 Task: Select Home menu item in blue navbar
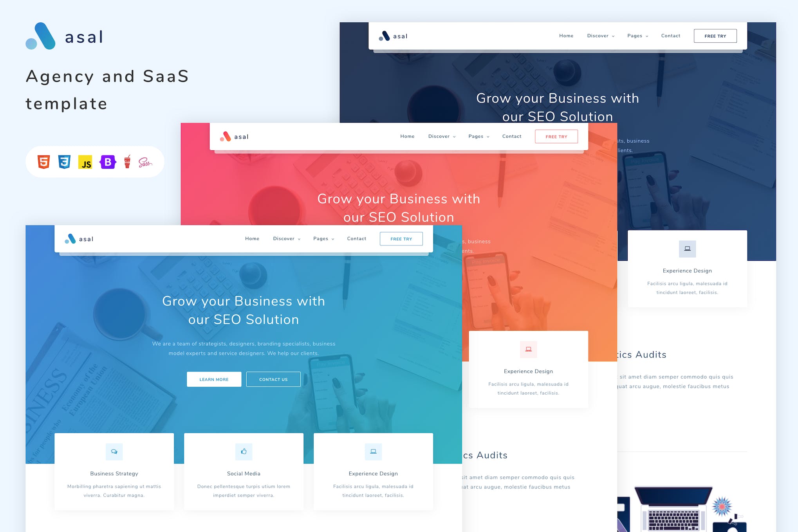[x=252, y=239]
